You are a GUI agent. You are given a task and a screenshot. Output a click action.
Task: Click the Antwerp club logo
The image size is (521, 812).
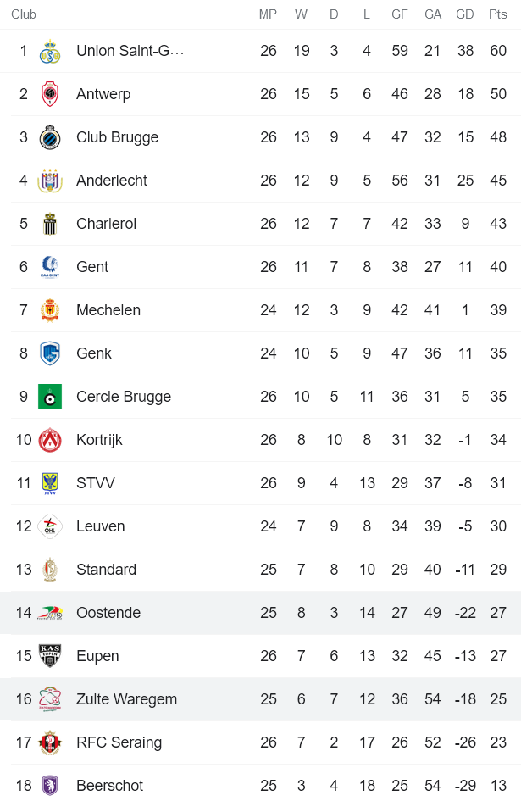point(50,94)
